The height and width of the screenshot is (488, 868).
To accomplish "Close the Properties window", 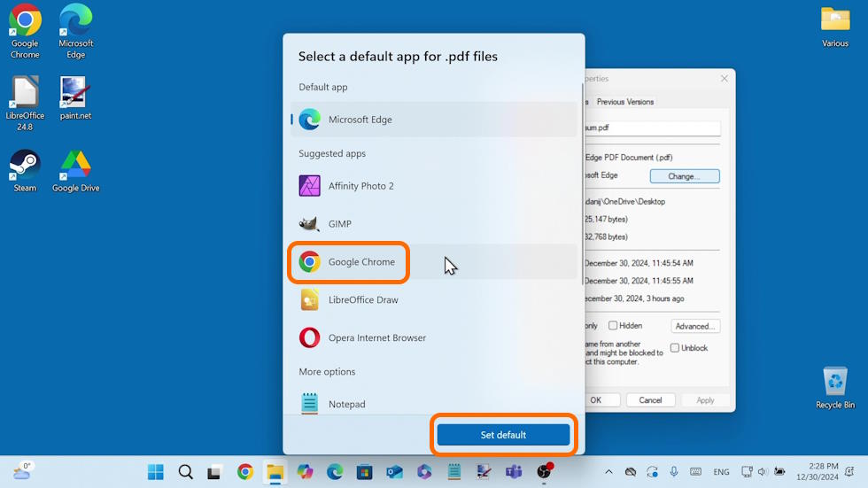I will tap(725, 79).
